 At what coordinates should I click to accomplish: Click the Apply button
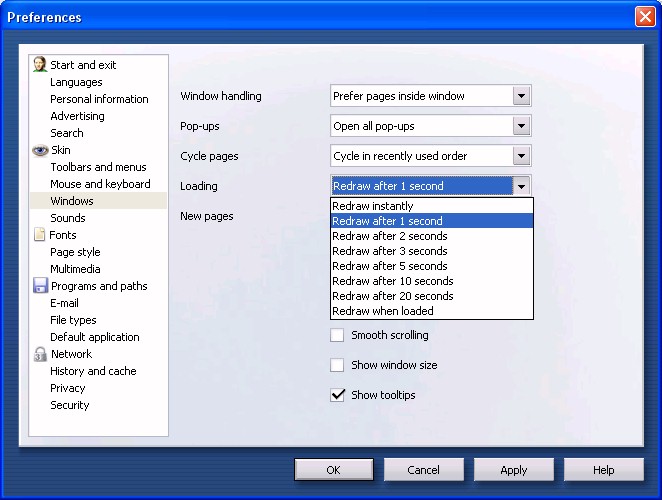pos(513,470)
